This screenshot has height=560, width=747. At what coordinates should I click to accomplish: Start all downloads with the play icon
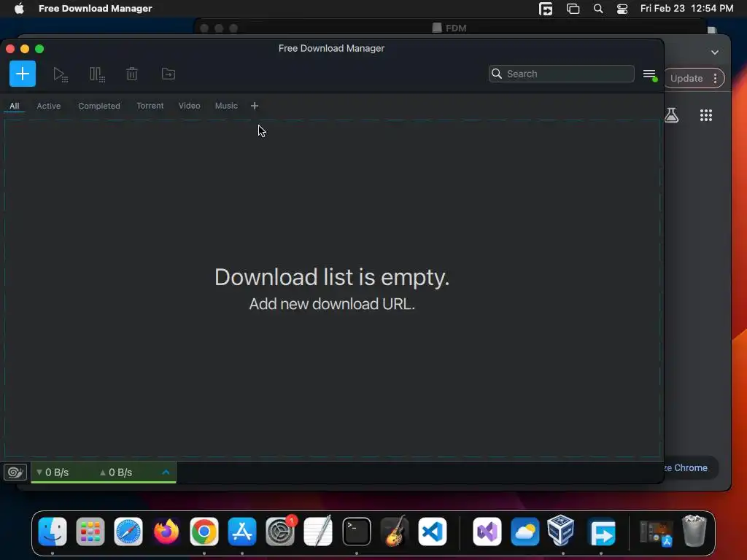coord(61,74)
